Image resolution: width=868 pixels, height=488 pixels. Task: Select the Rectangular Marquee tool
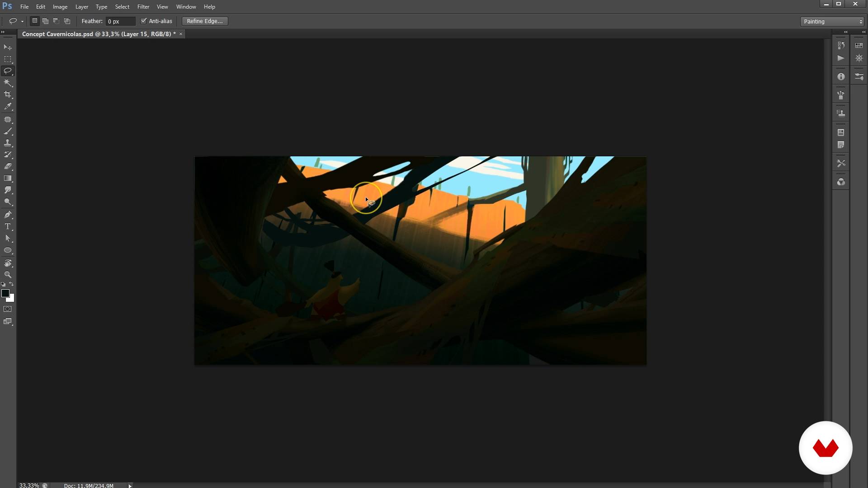pos(8,59)
